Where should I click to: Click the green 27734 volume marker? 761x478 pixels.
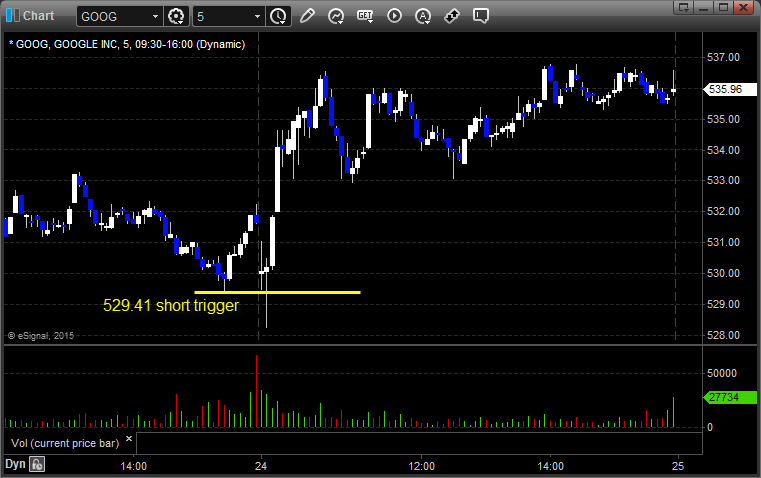pos(729,397)
